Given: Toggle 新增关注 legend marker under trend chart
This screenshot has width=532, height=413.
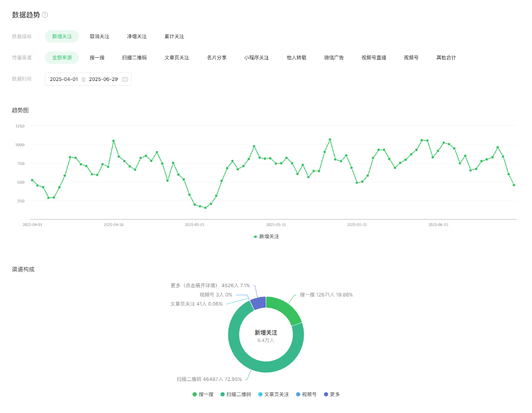Looking at the screenshot, I should (x=266, y=237).
